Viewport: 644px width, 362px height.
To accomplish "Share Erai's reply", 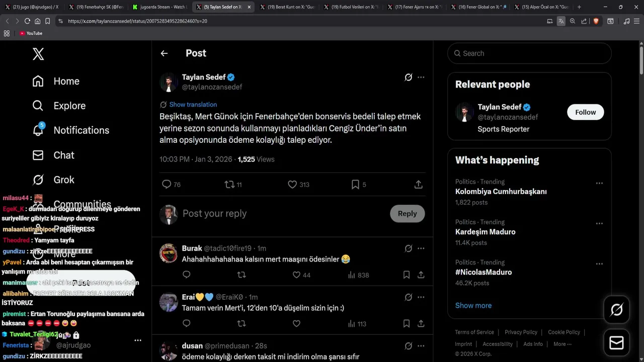I will tap(421, 324).
